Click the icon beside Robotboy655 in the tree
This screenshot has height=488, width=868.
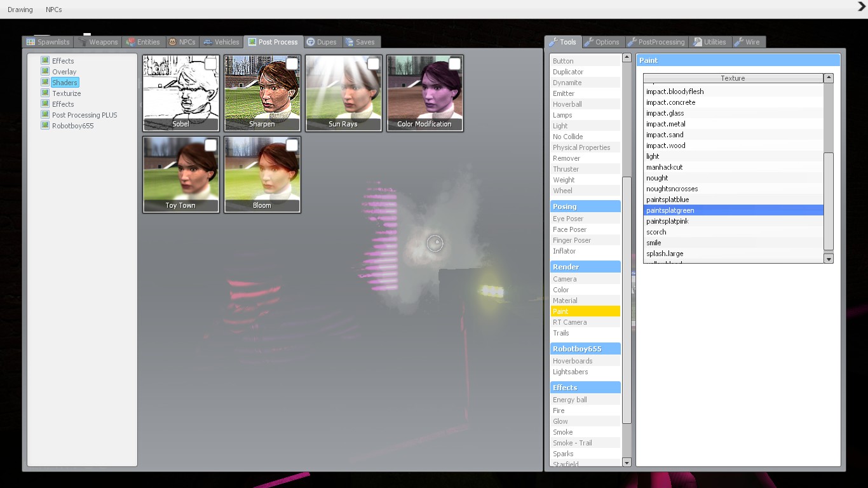[45, 125]
